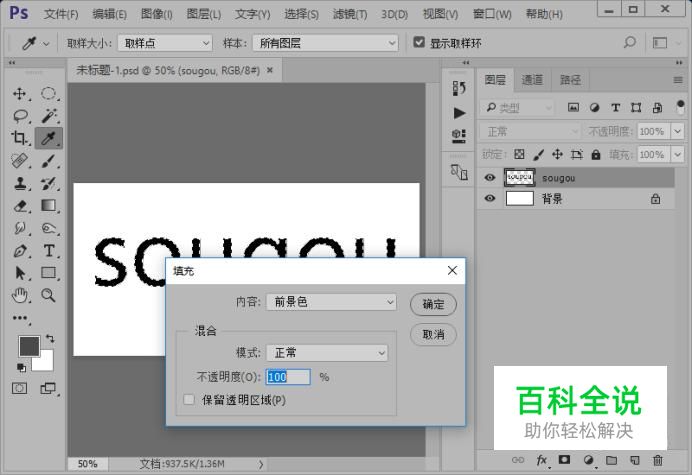
Task: Enable Preserve Transparency checkbox
Action: coord(189,400)
